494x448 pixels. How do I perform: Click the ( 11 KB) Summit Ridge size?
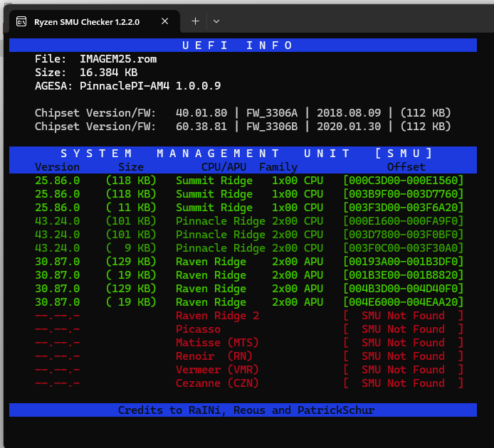click(x=131, y=208)
